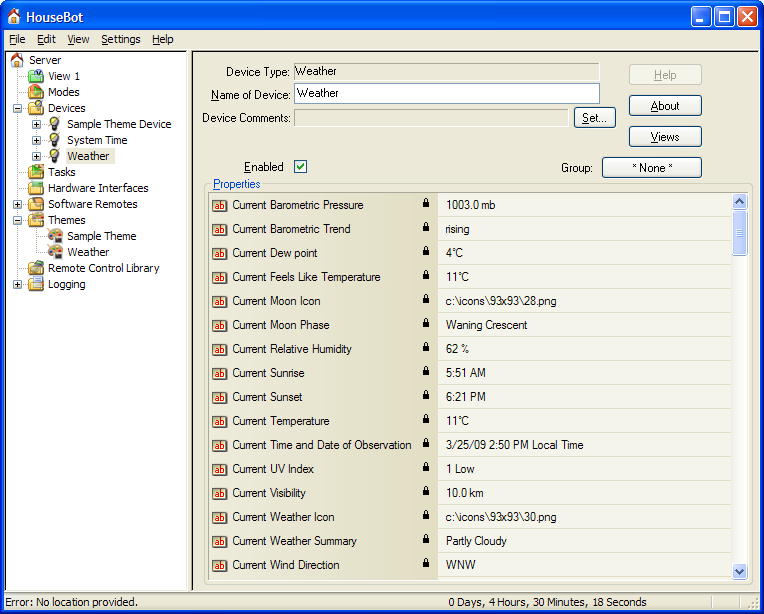
Task: Select Weather under Themes in tree
Action: pyautogui.click(x=88, y=252)
